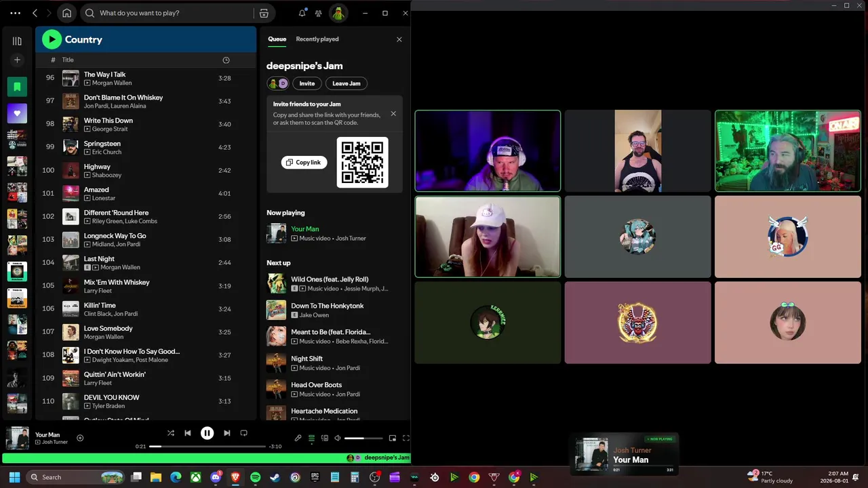Click the green deepsnipe's Jam bar
868x488 pixels.
206,458
